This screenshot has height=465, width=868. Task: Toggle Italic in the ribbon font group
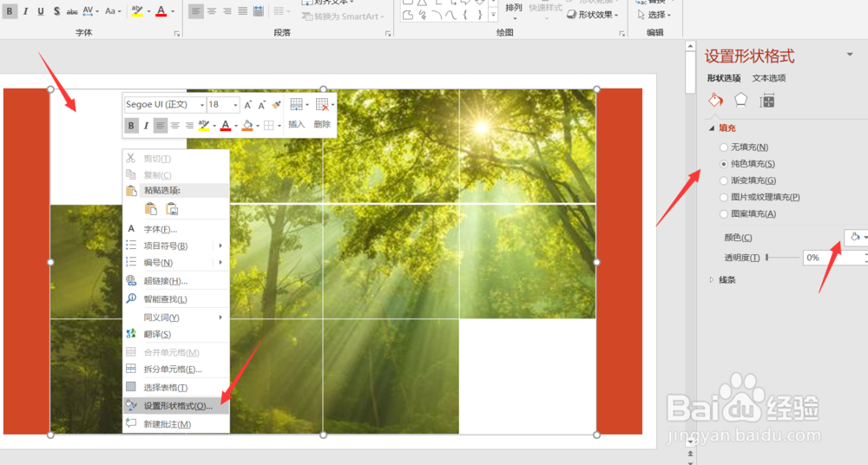click(25, 11)
